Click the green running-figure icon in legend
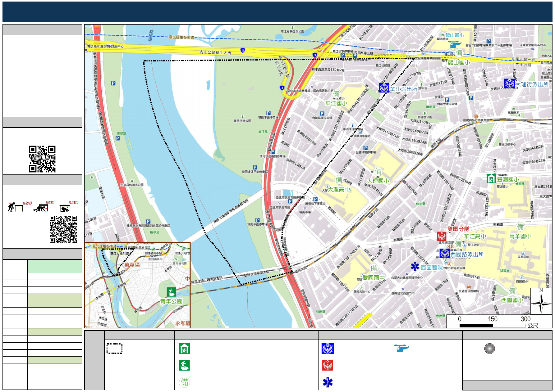 [184, 365]
